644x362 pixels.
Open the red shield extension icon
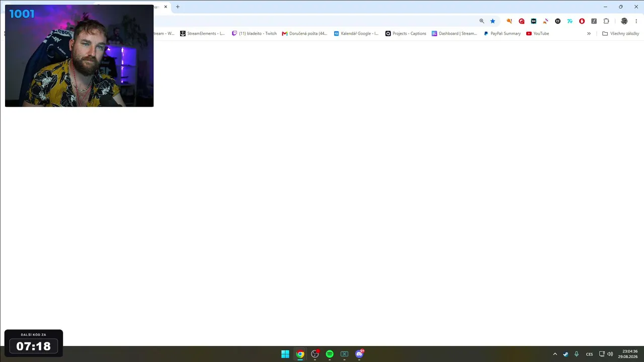(582, 21)
